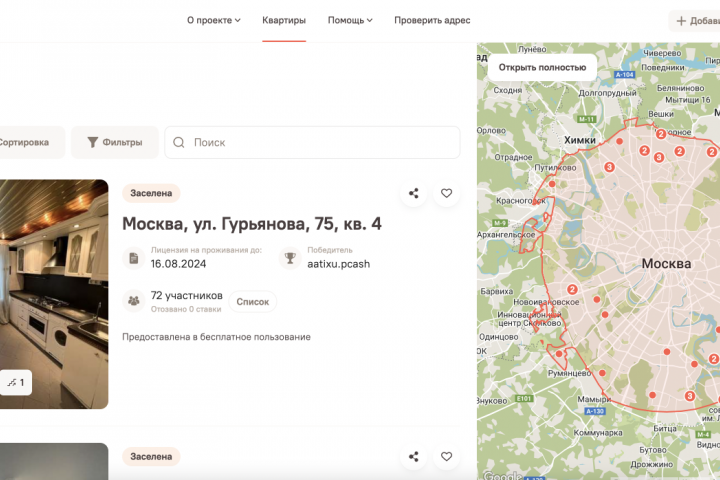Click the Отозвано 0 ставки text
The image size is (720, 480).
[186, 310]
